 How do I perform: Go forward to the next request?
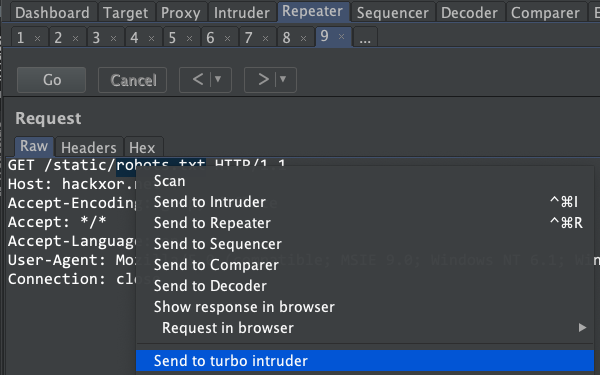click(x=263, y=80)
